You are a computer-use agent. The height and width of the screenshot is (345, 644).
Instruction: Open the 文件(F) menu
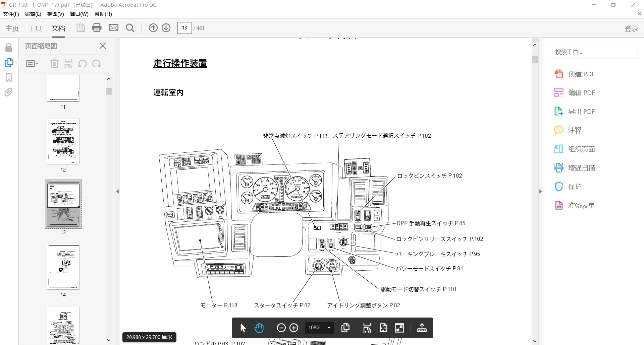tap(11, 14)
